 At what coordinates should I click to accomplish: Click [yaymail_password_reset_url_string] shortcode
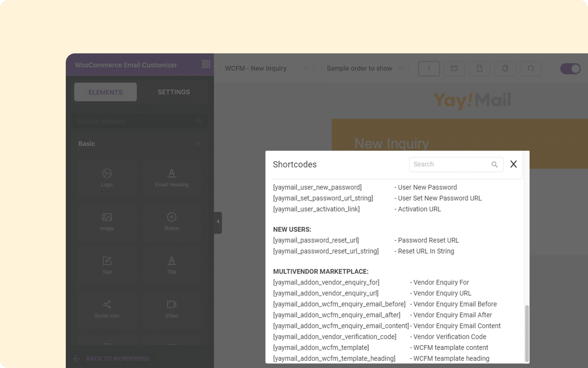click(326, 251)
